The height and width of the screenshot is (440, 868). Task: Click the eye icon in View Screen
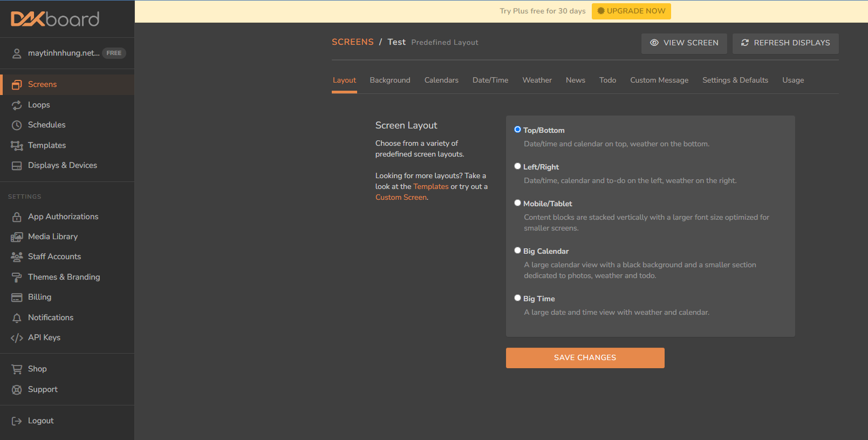pos(654,43)
